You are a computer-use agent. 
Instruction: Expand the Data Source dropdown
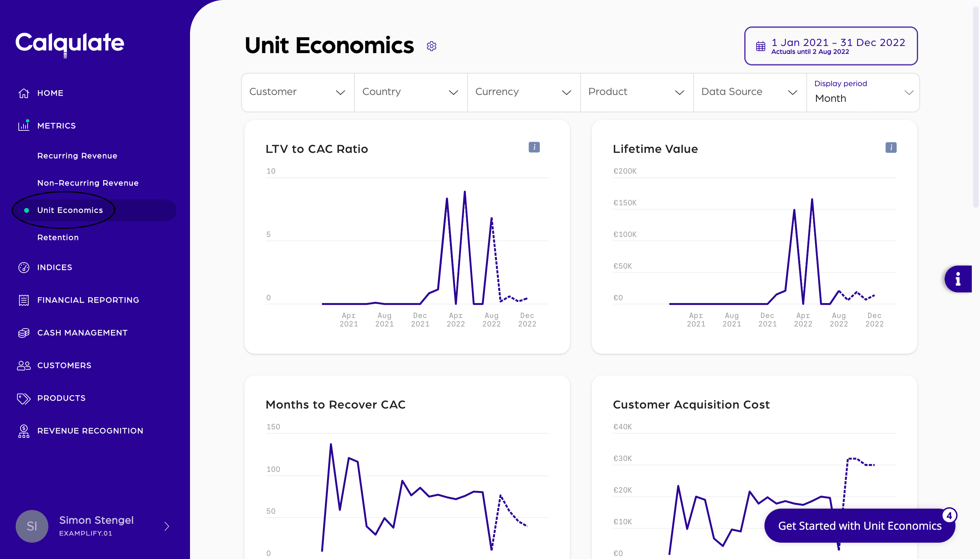coord(749,92)
